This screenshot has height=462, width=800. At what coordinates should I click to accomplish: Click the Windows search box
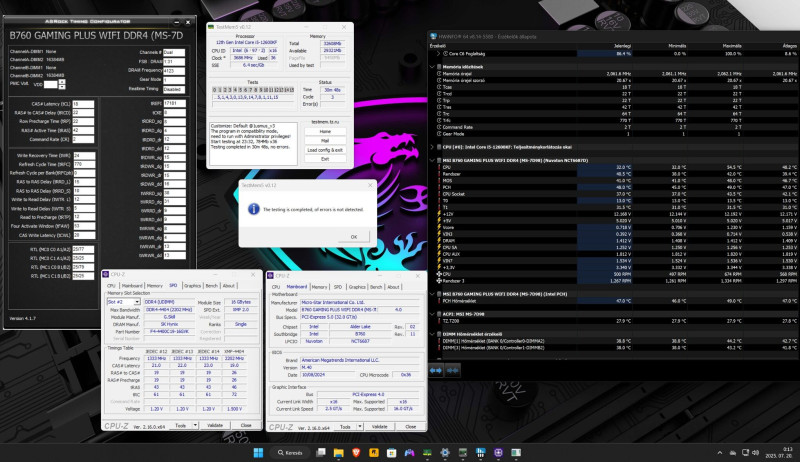point(290,452)
